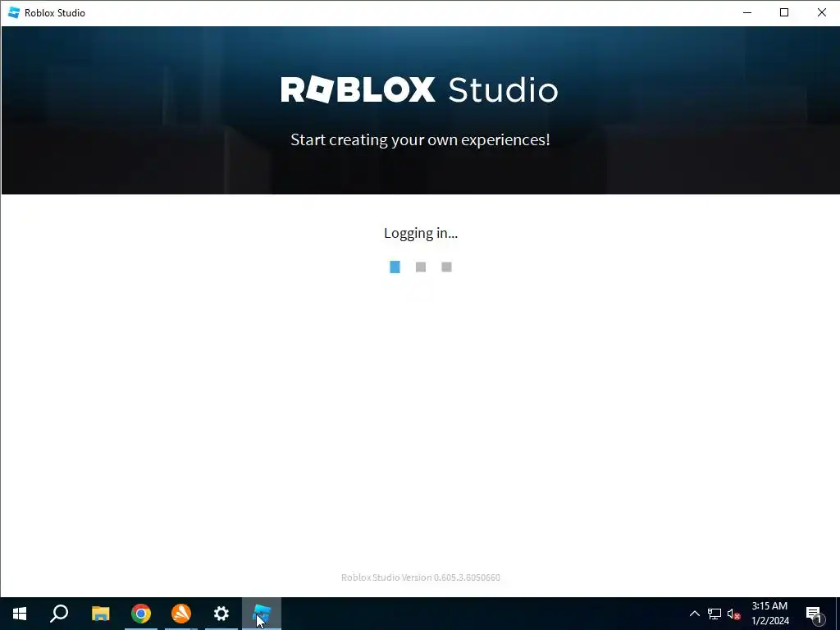Select Roblox Studio taskbar icon
Image resolution: width=840 pixels, height=630 pixels.
[x=262, y=614]
